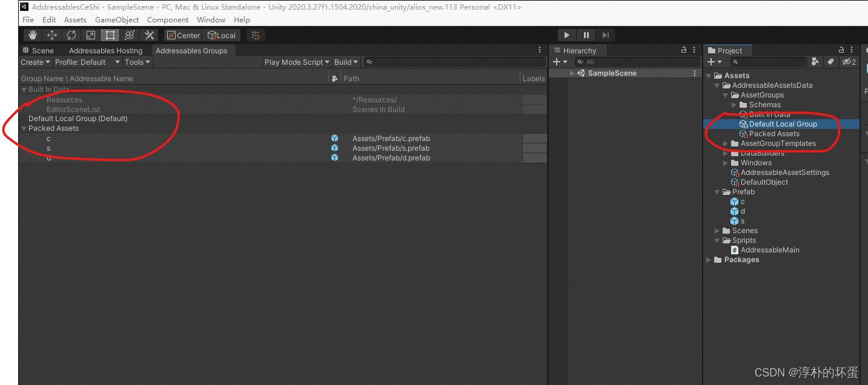
Task: Open the Edit menu
Action: [x=49, y=19]
